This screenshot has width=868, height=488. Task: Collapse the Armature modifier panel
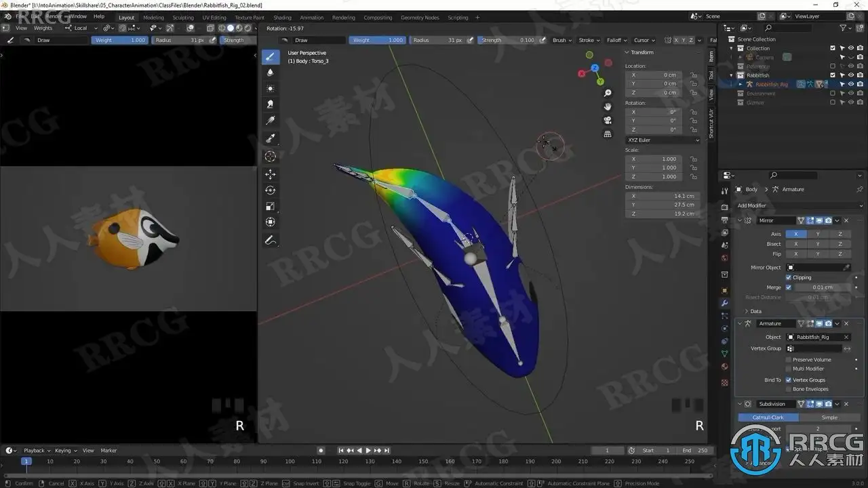740,323
